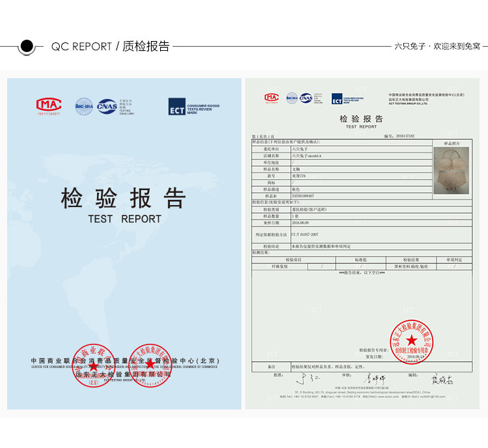The image size is (488, 448).
Task: Click the '委托单位' label cell
Action: tap(271, 149)
